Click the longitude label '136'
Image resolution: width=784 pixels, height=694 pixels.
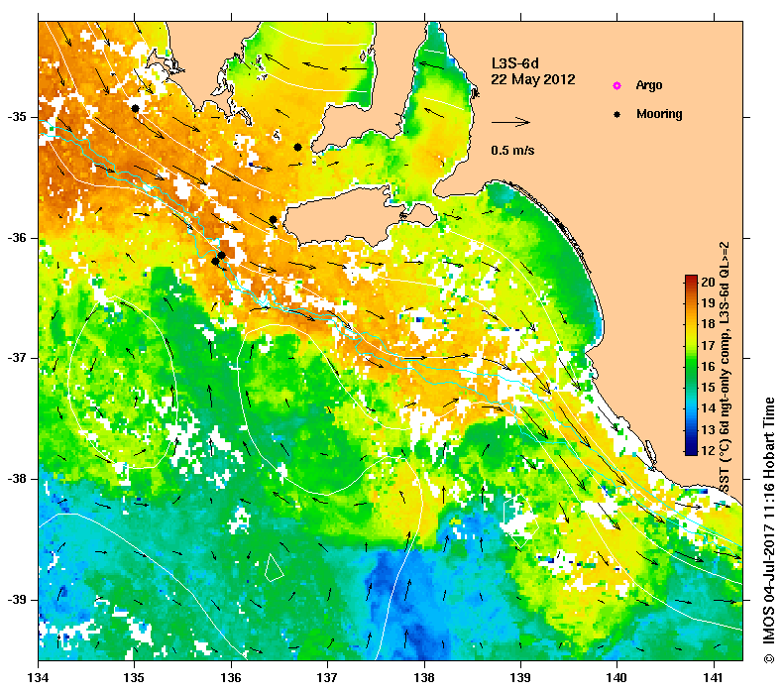click(231, 678)
